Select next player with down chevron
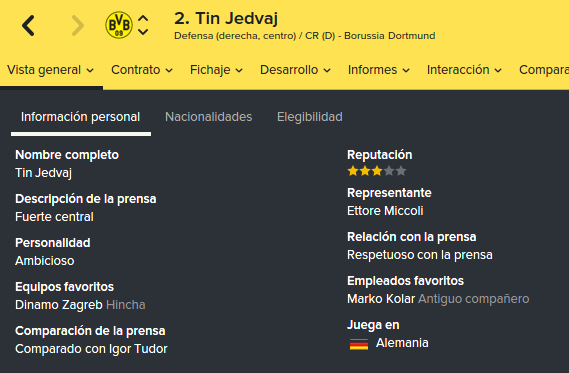 click(143, 32)
